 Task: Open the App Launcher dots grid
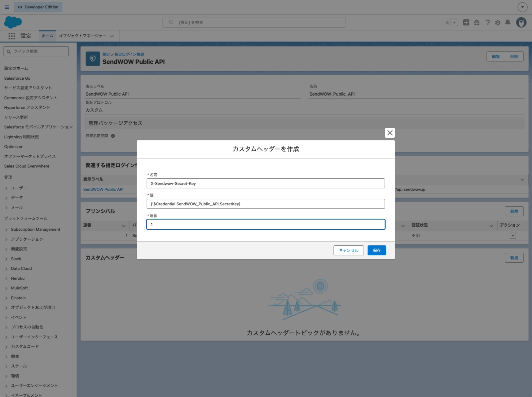coord(12,36)
